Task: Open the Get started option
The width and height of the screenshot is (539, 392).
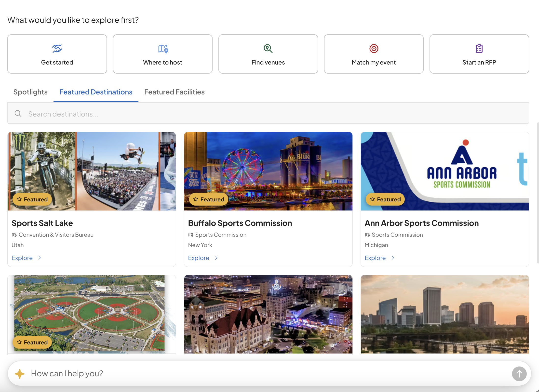Action: pos(57,54)
